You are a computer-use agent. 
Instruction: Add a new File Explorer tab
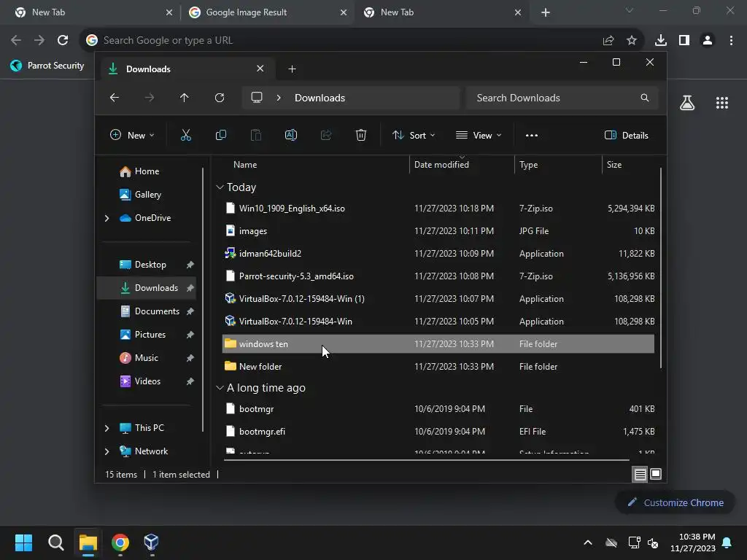click(x=292, y=69)
